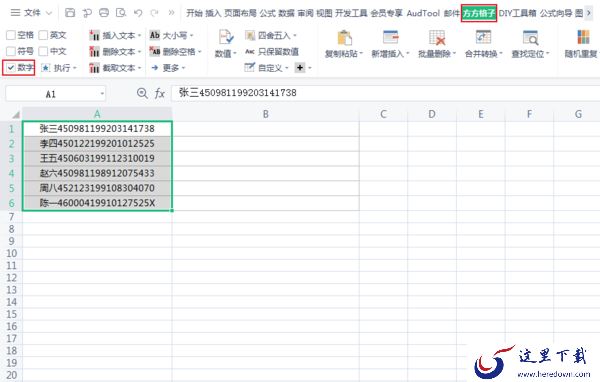The image size is (600, 382).
Task: Enable the 空格 checkbox
Action: click(x=11, y=35)
